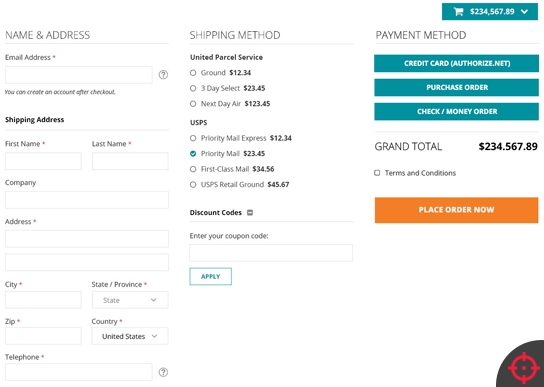Click the second Address line field
The height and width of the screenshot is (387, 544).
[x=87, y=262]
